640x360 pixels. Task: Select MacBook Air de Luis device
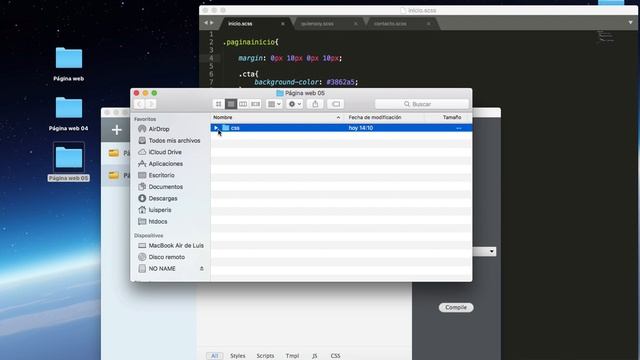coord(176,246)
